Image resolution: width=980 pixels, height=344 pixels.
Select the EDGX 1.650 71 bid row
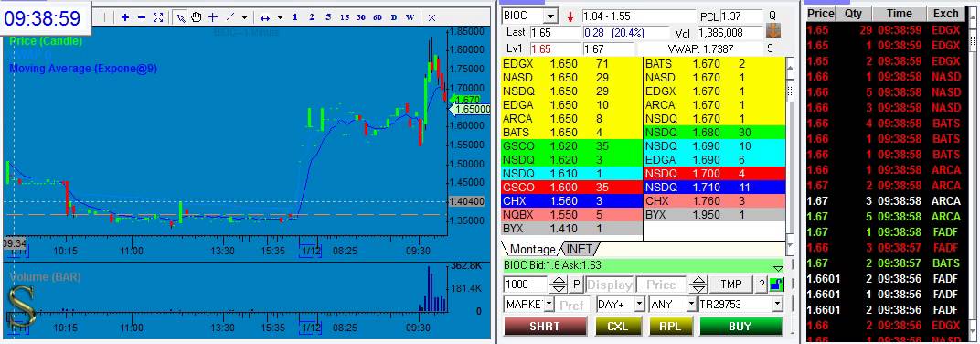click(572, 63)
